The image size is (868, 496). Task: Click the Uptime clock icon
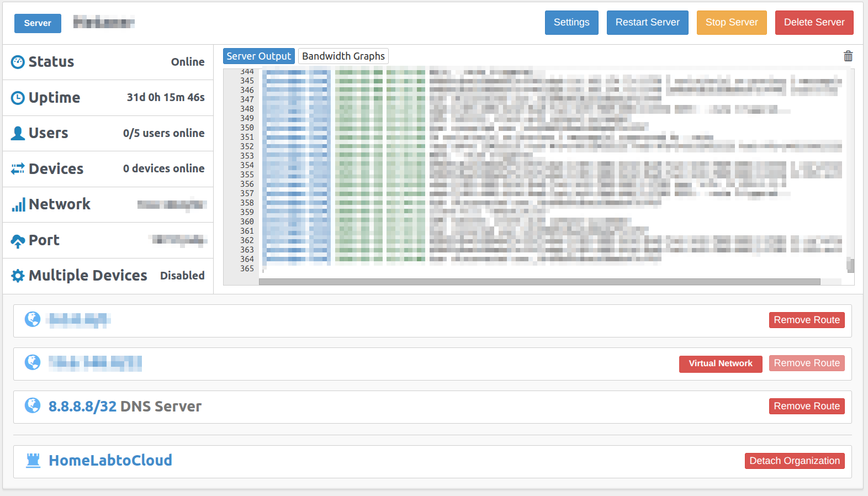(18, 98)
